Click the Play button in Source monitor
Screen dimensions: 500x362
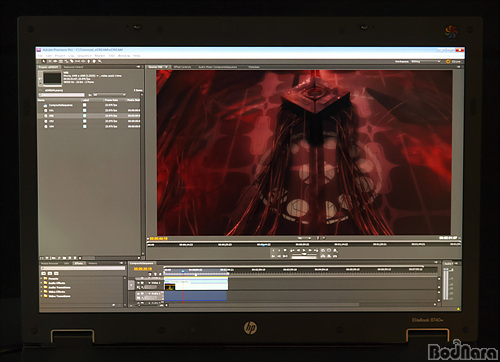[x=304, y=250]
